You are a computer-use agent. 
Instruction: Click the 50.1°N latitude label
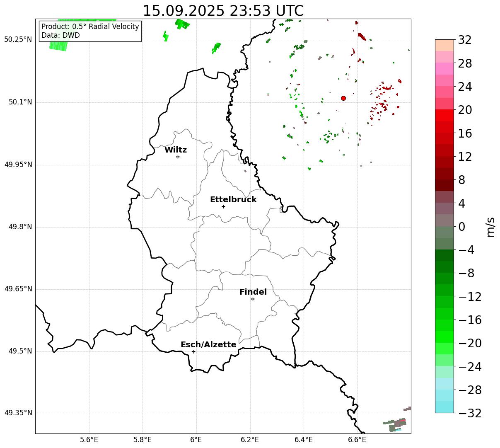20,102
